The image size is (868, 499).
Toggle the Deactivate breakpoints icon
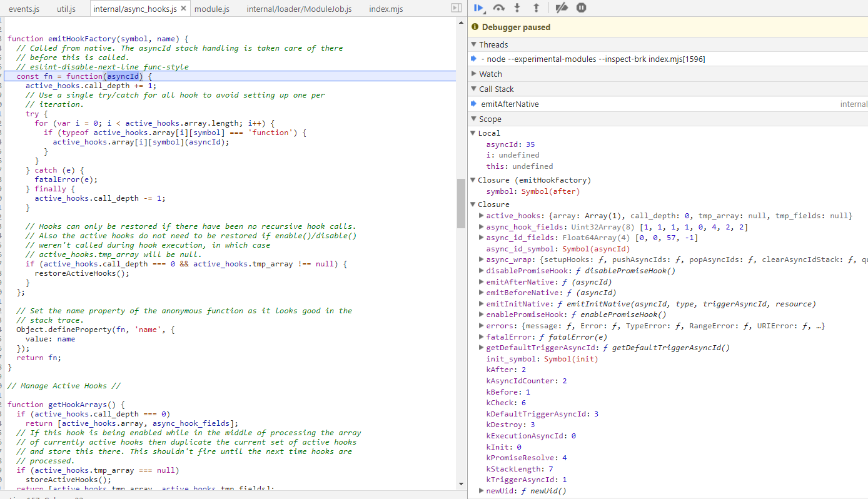pyautogui.click(x=562, y=8)
